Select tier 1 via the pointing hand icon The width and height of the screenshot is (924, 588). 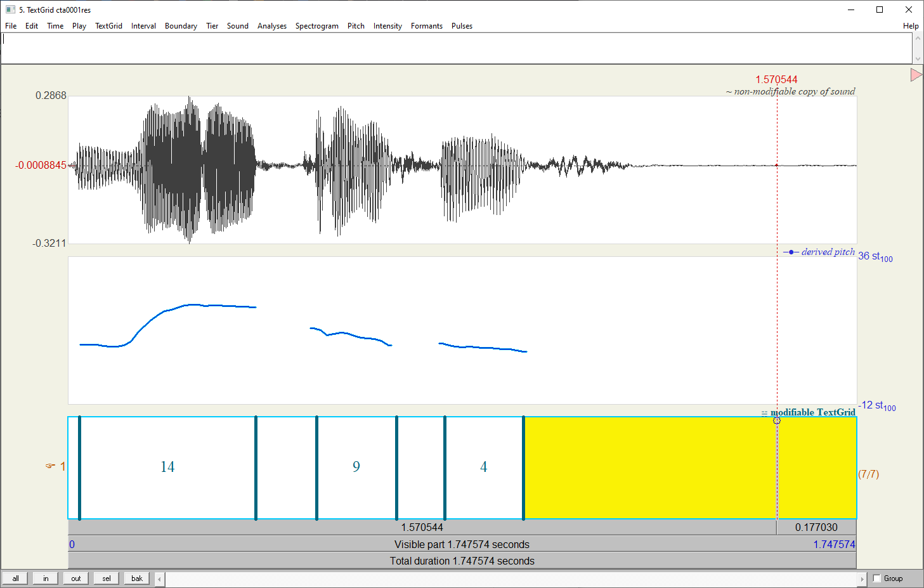(50, 466)
